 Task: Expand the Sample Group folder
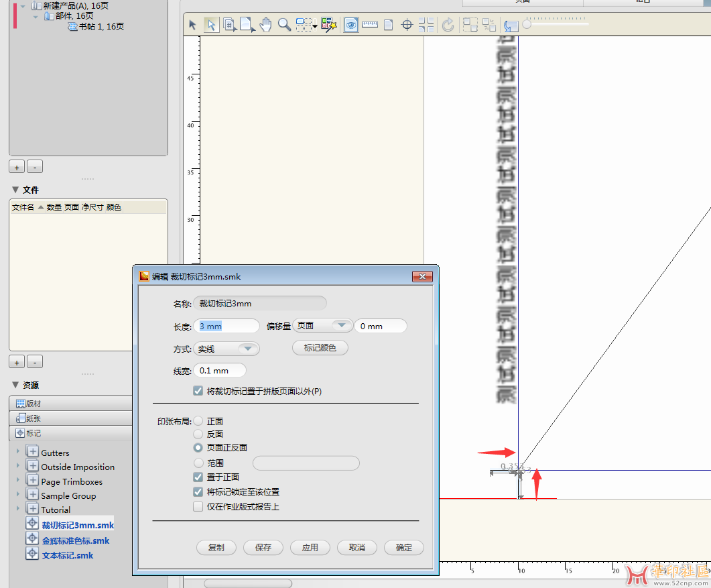[17, 493]
